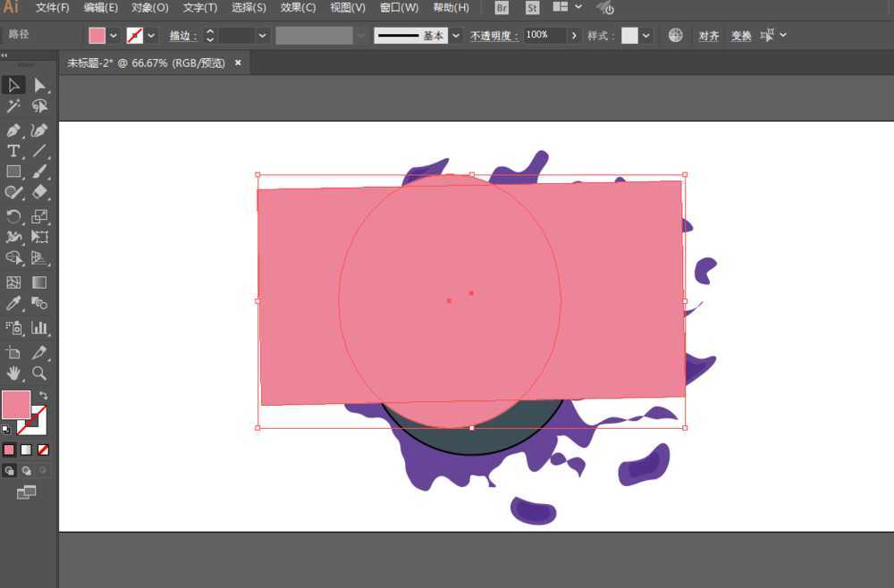This screenshot has height=588, width=894.
Task: Click the pink fill color swatch in toolbox
Action: pos(16,405)
